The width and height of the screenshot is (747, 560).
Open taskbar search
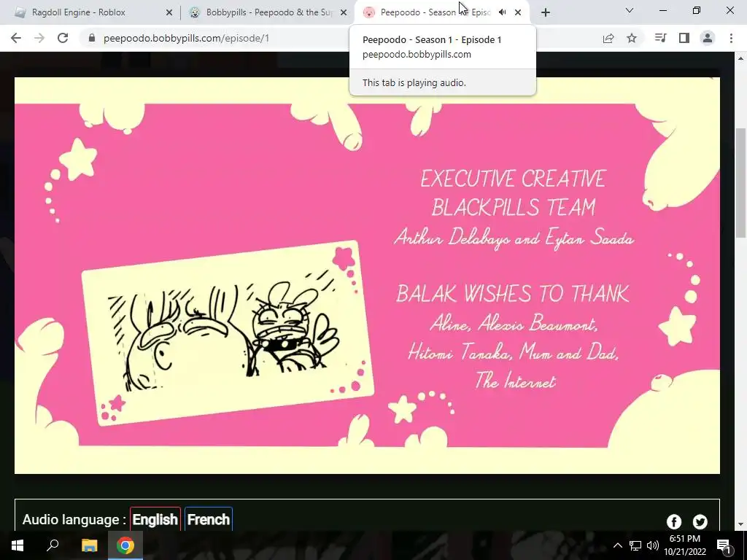tap(53, 545)
